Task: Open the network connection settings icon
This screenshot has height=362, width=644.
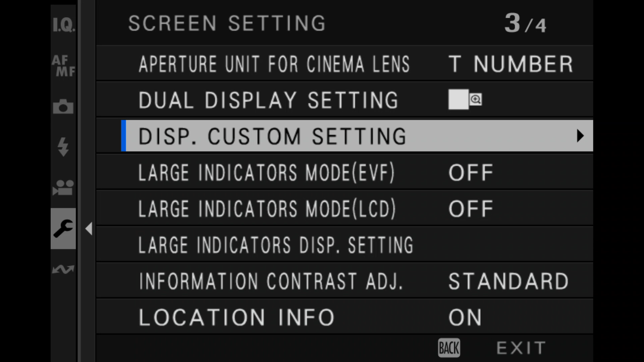Action: click(63, 269)
